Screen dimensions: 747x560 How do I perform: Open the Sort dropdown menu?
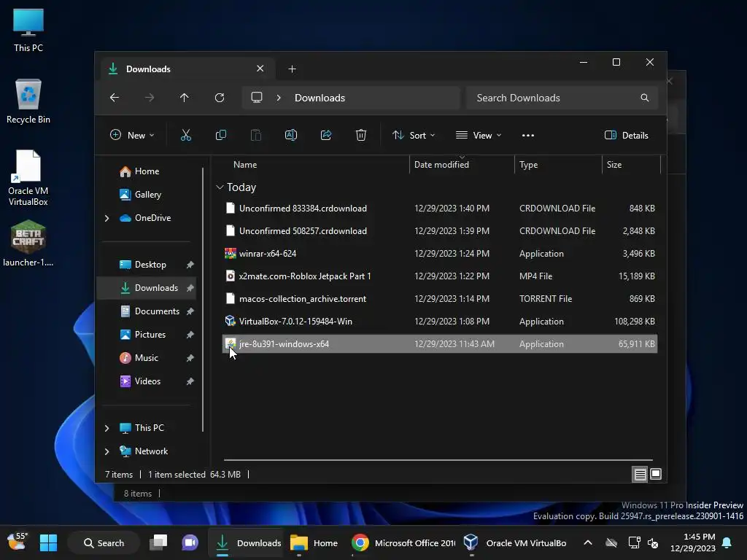click(x=414, y=135)
